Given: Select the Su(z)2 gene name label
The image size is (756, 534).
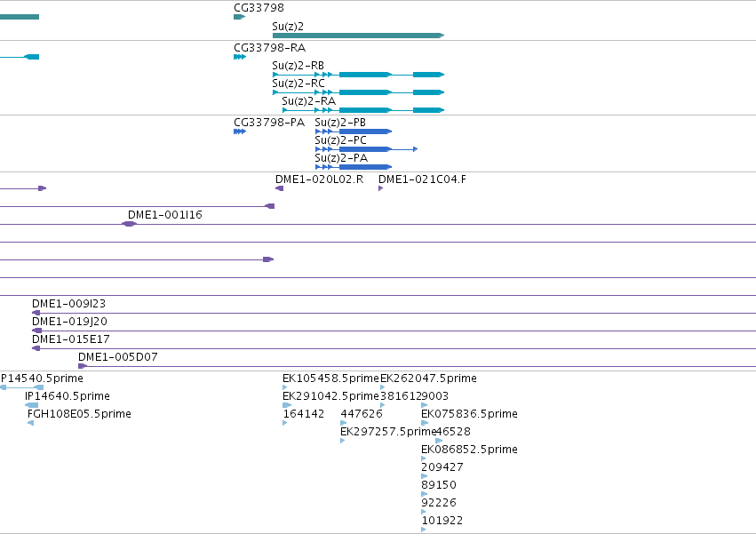Looking at the screenshot, I should point(288,27).
